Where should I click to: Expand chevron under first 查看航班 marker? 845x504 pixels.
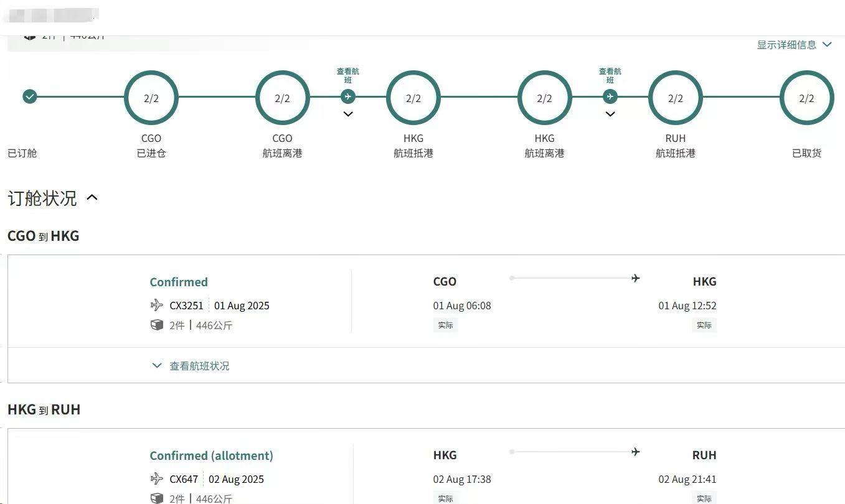point(348,114)
